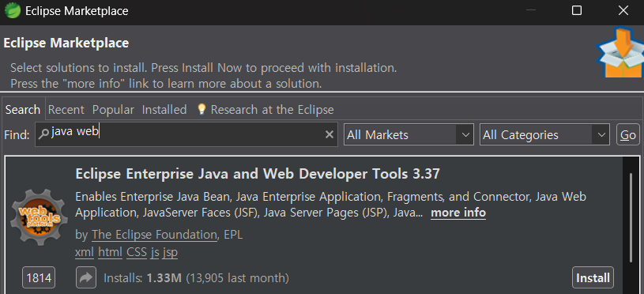Clear the search text with the X icon

329,134
